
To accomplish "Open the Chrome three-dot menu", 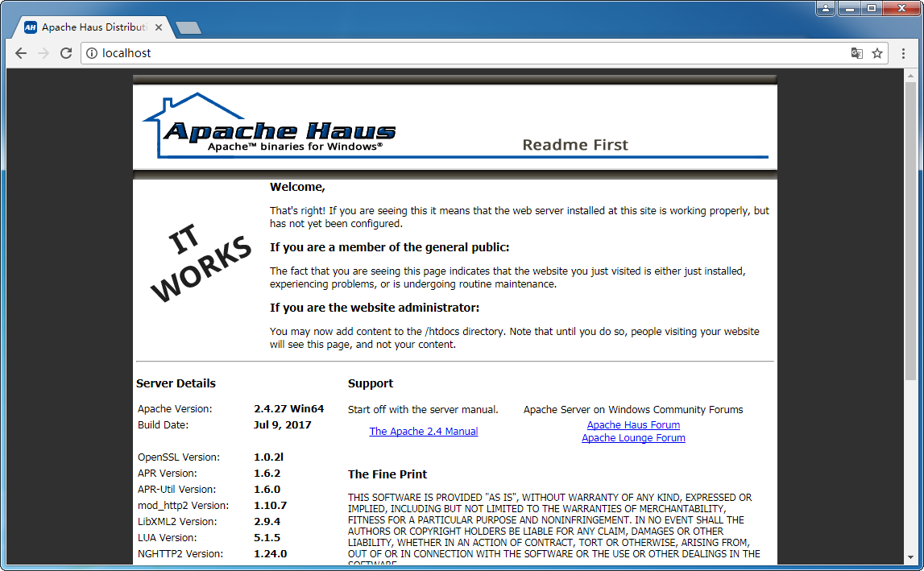I will 903,53.
